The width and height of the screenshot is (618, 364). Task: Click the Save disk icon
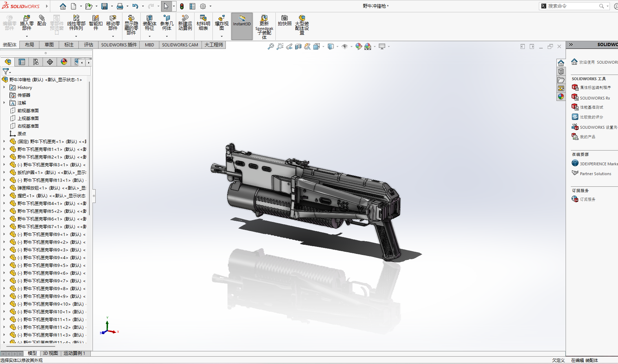[x=104, y=6]
